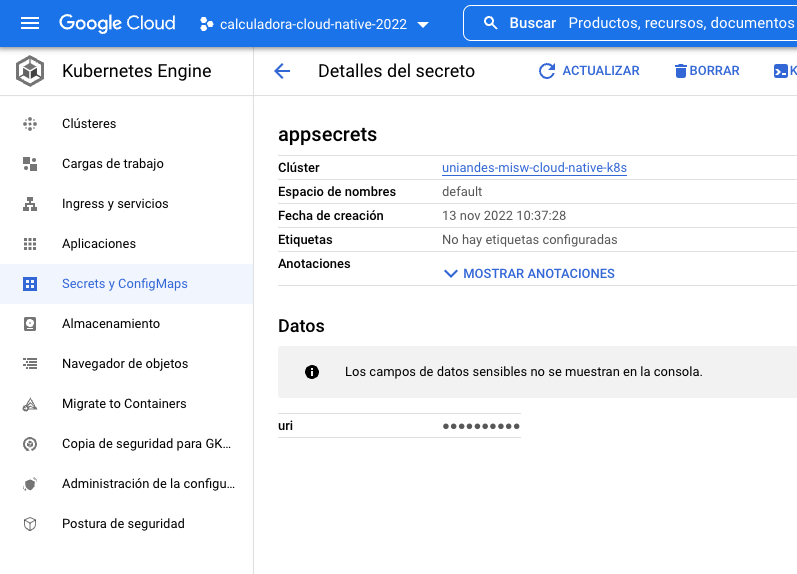Open Administración de la configu… item
Viewport: 797px width, 574px height.
(x=127, y=484)
